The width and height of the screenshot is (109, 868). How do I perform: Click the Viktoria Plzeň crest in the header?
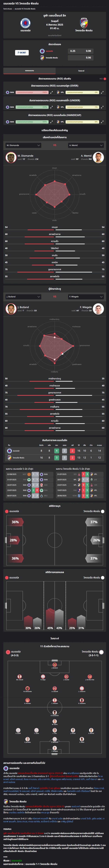(x=84, y=23)
